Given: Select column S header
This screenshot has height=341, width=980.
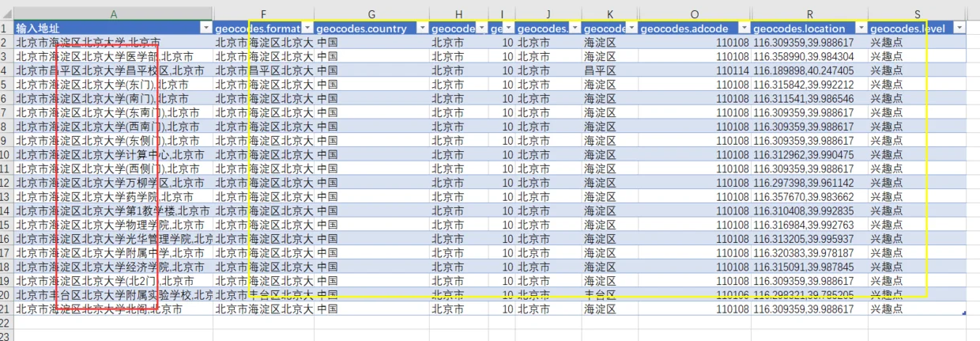Looking at the screenshot, I should [917, 14].
